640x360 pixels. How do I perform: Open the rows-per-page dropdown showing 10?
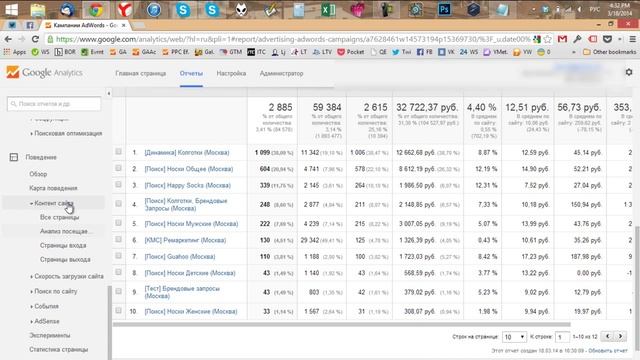(x=514, y=337)
